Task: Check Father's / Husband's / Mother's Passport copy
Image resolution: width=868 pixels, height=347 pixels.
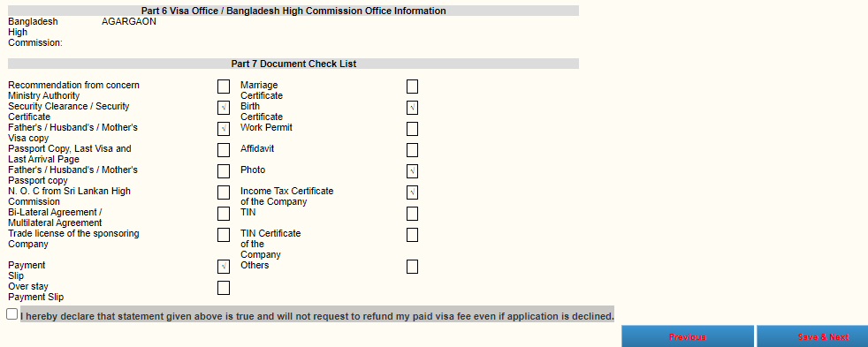Action: 224,171
